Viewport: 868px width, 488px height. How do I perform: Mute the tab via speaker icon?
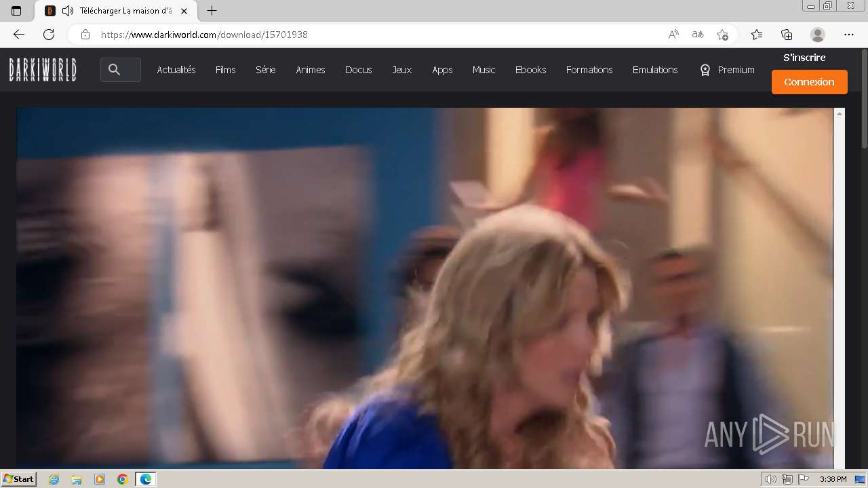point(67,11)
